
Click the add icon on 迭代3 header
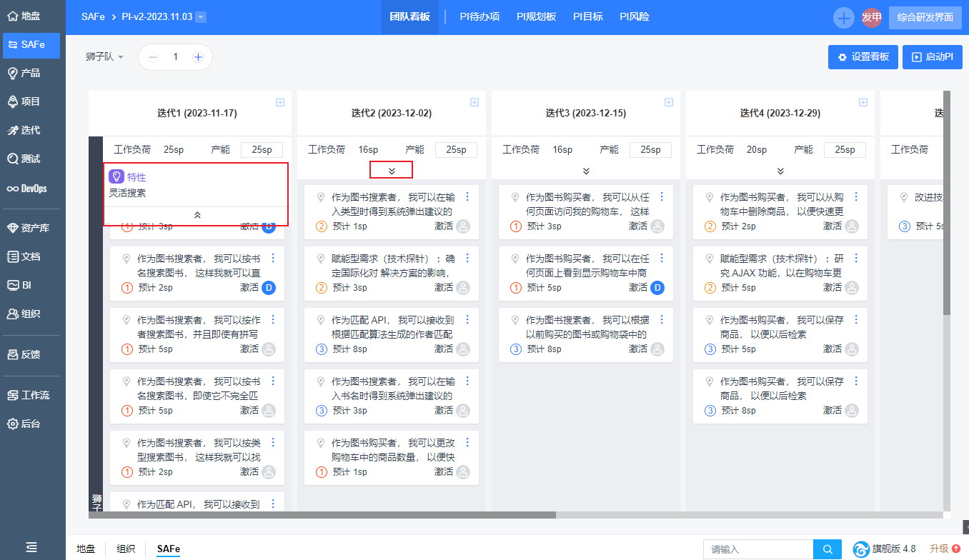[x=669, y=102]
